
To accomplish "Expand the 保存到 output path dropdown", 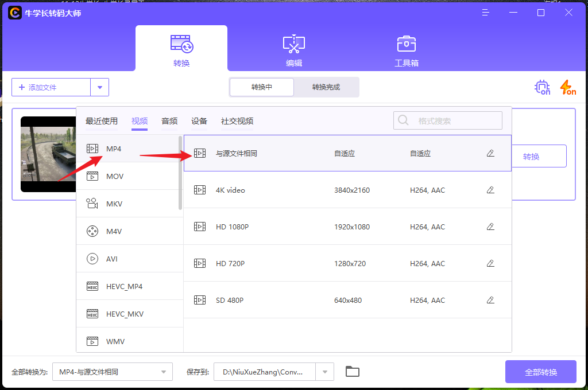I will (x=324, y=371).
